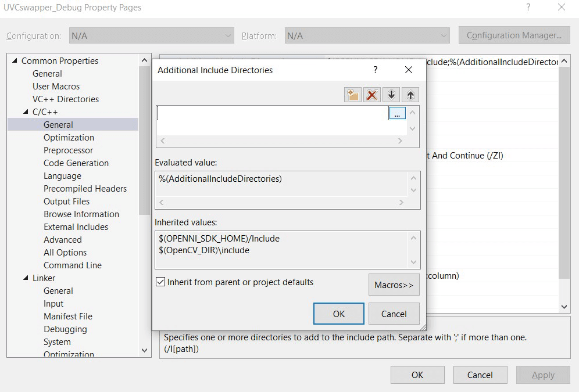Select General under C/C++

[58, 125]
